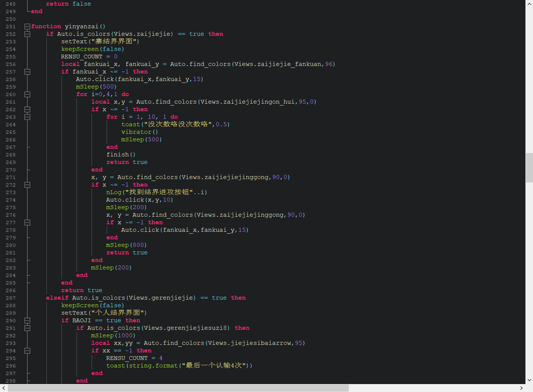Collapse BAOJI if block fold line 290
The image size is (533, 392).
coord(27,320)
